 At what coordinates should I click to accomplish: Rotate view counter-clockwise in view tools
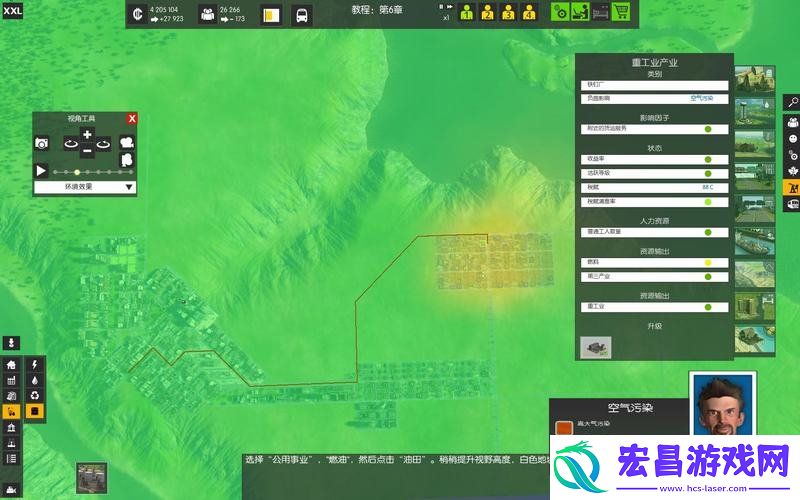point(70,144)
